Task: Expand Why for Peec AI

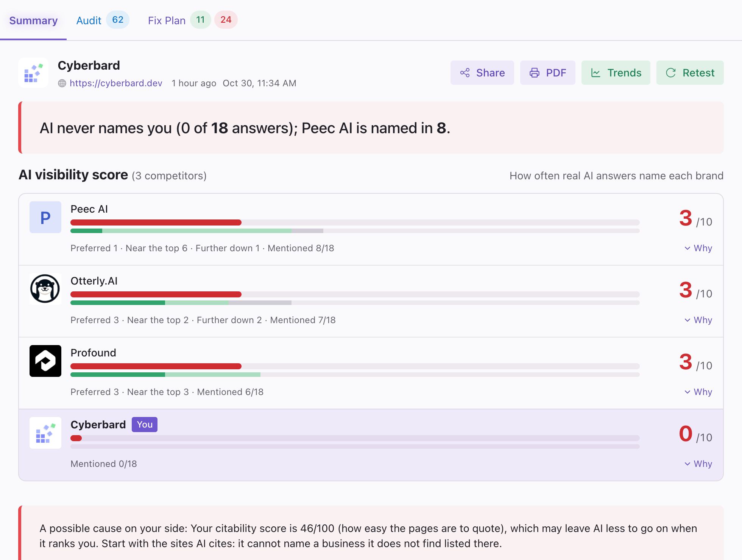Action: pos(698,248)
